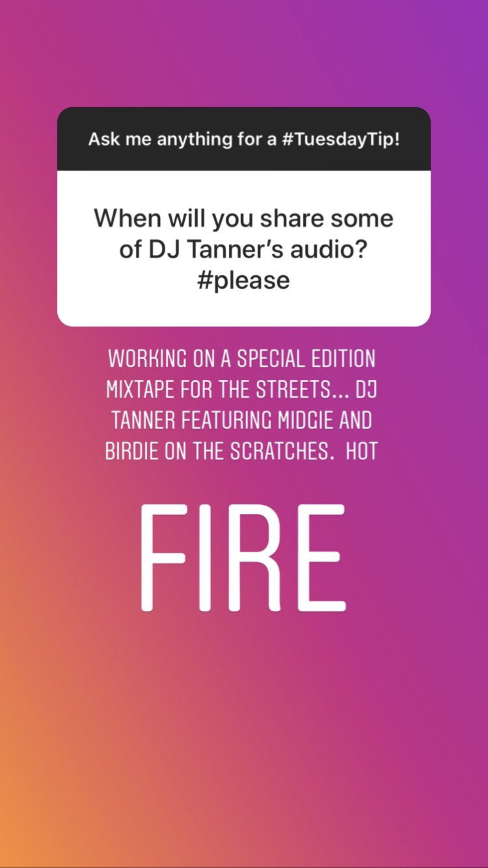This screenshot has height=868, width=488.
Task: Select the "WORKING ON A SPECIAL EDITION" line
Action: pos(242,359)
